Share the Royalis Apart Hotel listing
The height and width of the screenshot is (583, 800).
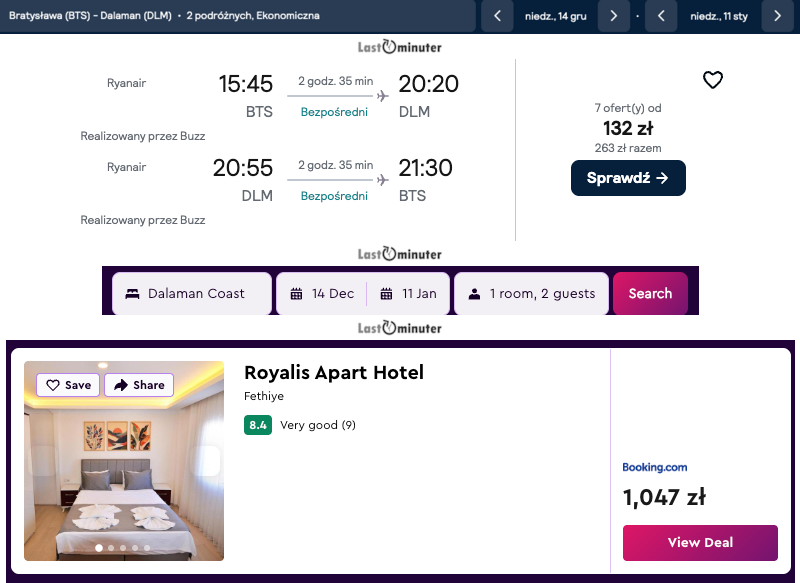139,385
